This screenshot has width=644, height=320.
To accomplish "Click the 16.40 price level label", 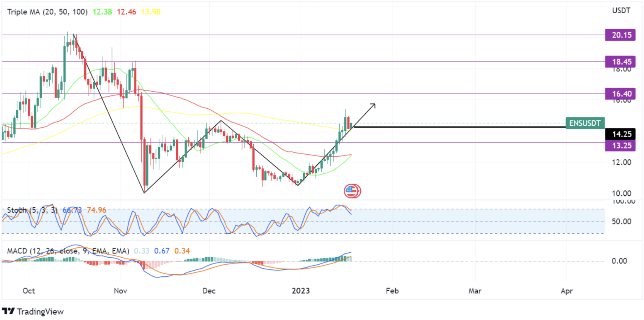I will coord(620,93).
